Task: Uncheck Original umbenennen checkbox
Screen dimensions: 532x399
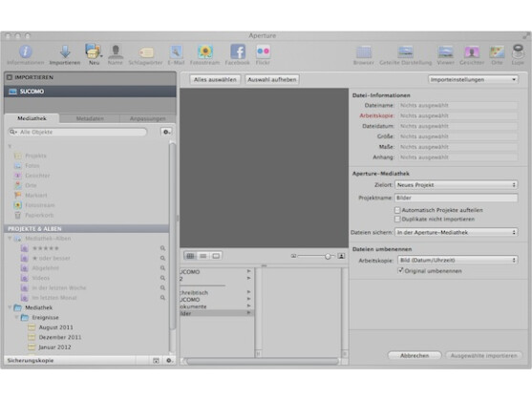Action: [400, 270]
